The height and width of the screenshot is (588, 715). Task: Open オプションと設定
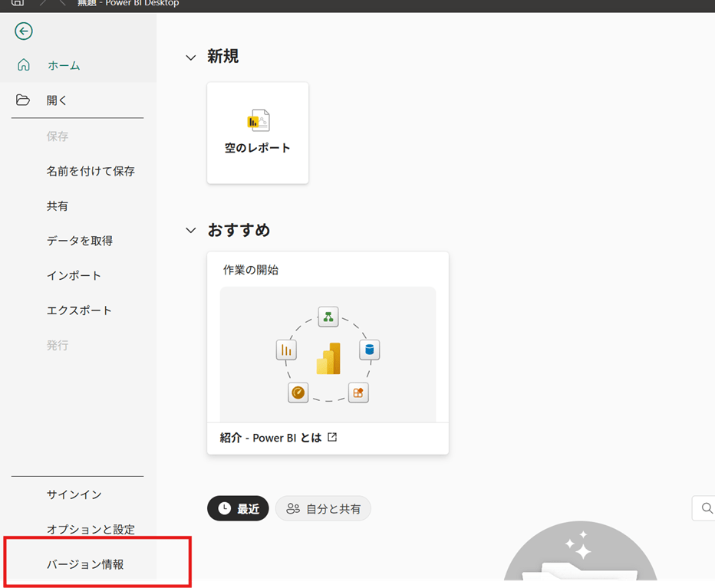[91, 529]
